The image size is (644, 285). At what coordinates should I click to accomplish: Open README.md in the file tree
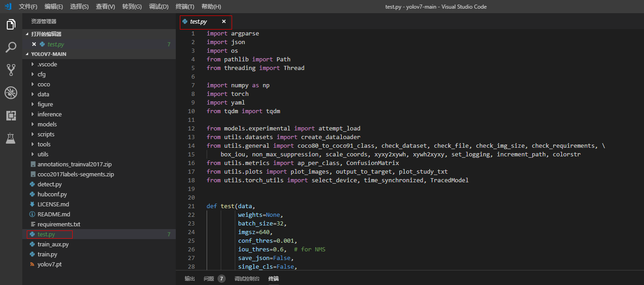tap(54, 214)
